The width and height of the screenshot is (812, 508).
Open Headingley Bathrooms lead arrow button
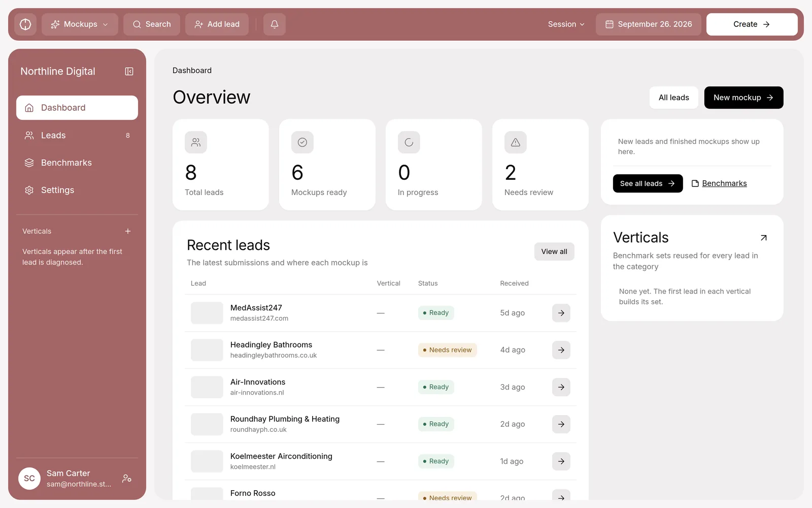coord(561,350)
